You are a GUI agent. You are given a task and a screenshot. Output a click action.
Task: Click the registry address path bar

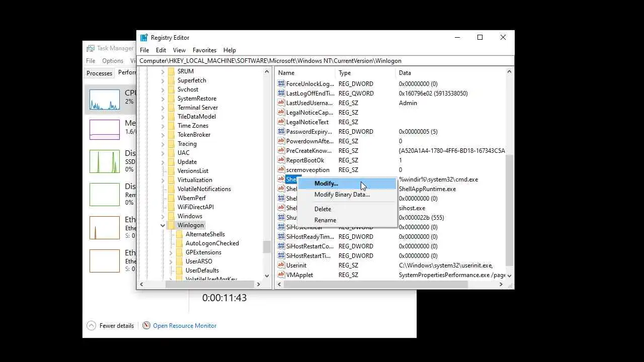pos(326,61)
